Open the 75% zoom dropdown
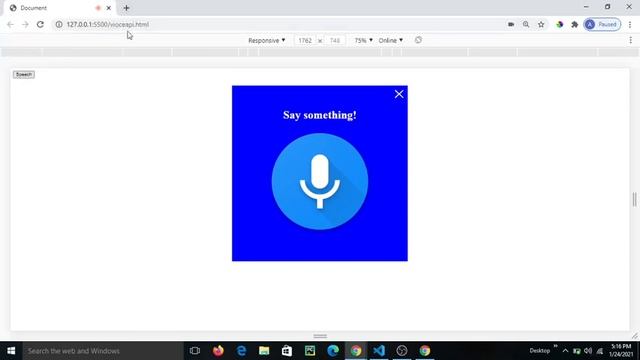 click(x=363, y=40)
